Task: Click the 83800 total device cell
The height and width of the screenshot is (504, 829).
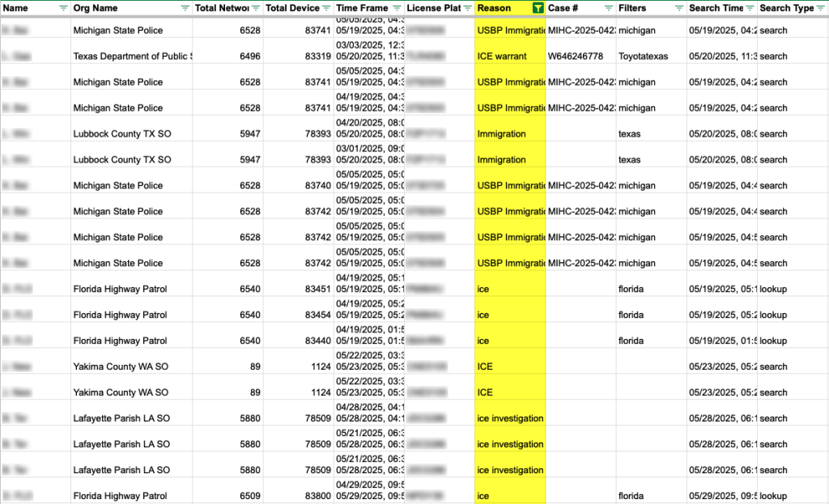Action: pyautogui.click(x=298, y=491)
